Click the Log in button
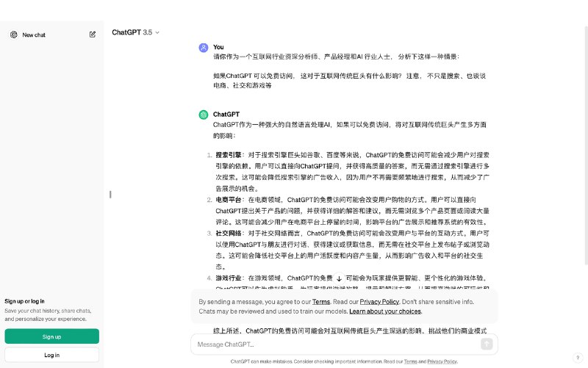The image size is (588, 368). pos(51,355)
